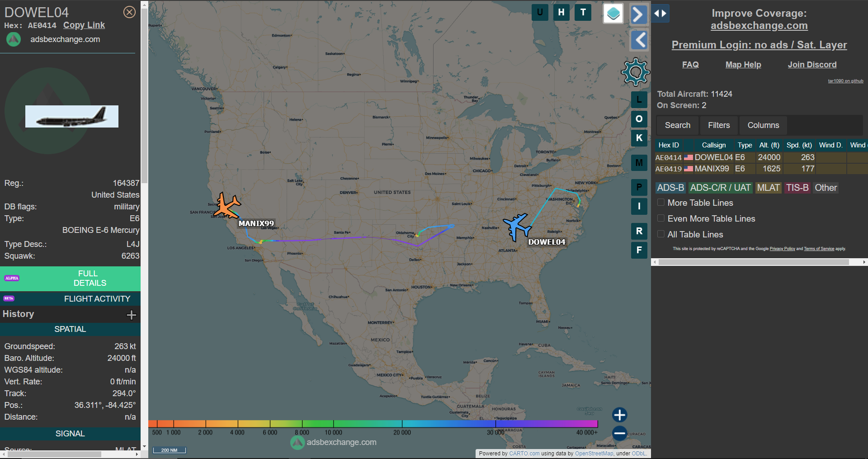Close the DOWEL04 aircraft info panel
Viewport: 868px width, 459px height.
(x=129, y=12)
